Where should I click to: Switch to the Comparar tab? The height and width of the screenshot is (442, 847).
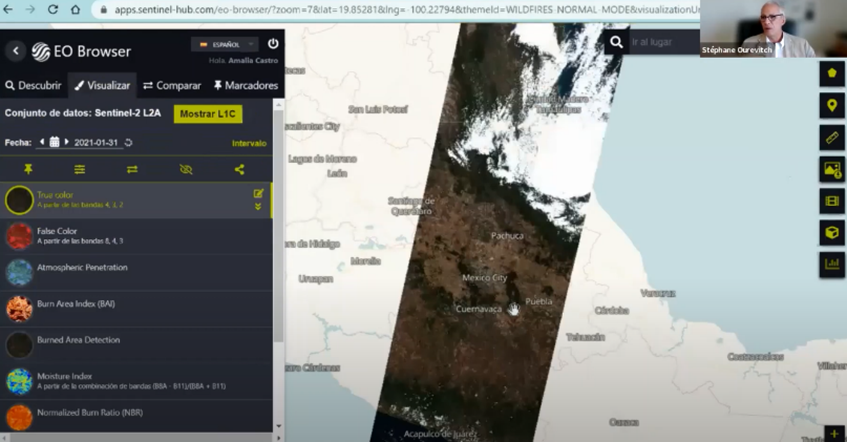point(171,85)
